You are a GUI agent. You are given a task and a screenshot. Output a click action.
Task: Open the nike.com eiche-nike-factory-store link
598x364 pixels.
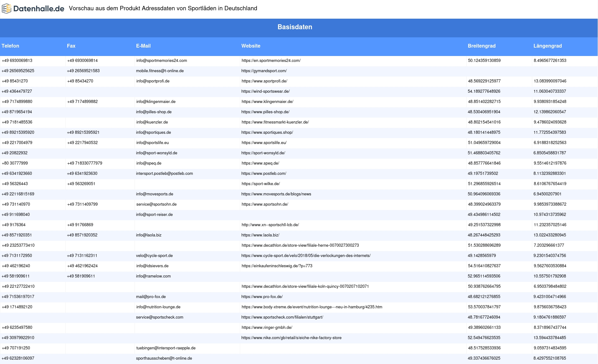pyautogui.click(x=291, y=338)
